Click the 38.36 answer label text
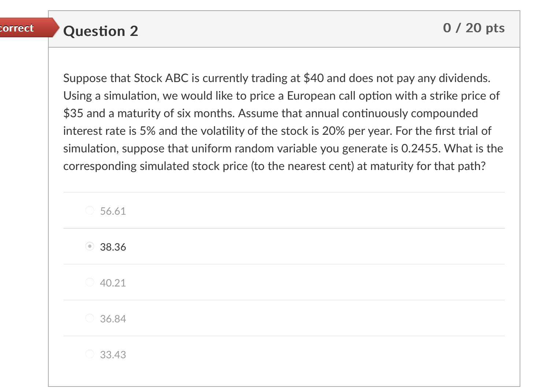This screenshot has width=535, height=392. [113, 247]
